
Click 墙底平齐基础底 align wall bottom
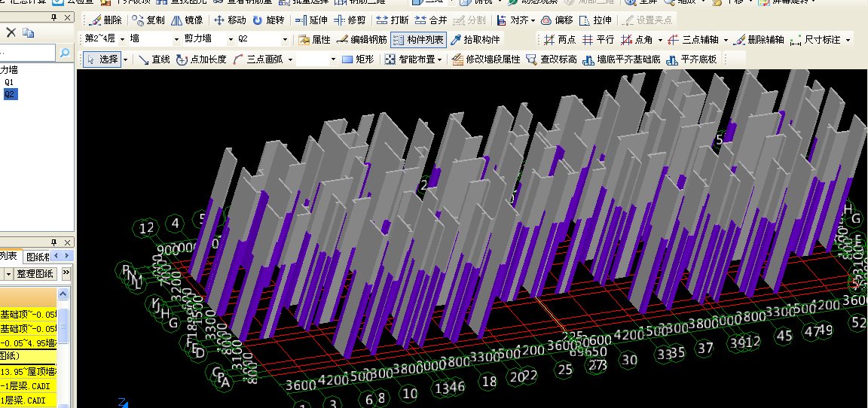click(622, 59)
